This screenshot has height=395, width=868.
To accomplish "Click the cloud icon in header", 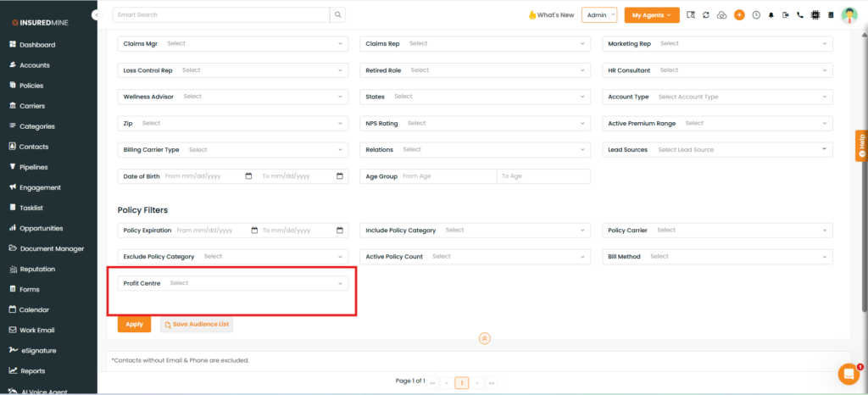I will (722, 15).
